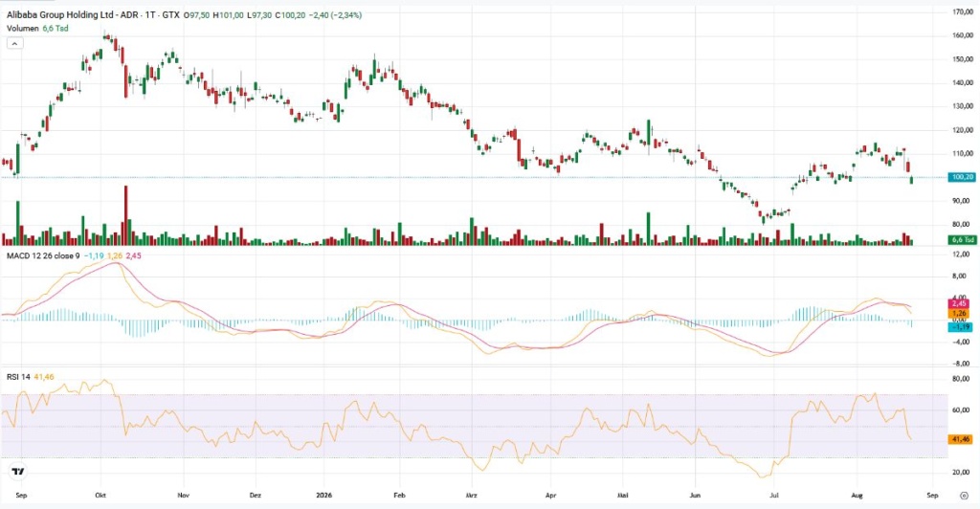980x509 pixels.
Task: Click the Apr label on the time axis
Action: (550, 496)
